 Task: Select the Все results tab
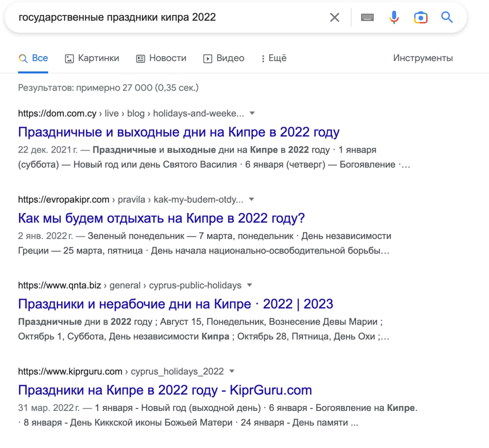point(33,58)
